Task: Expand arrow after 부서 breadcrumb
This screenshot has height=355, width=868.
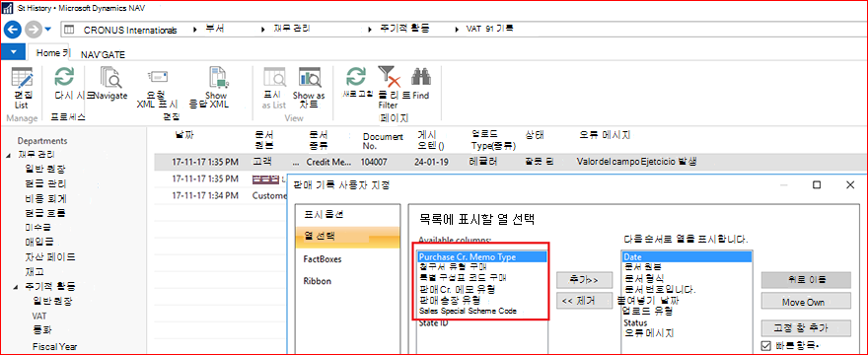Action: [x=263, y=30]
